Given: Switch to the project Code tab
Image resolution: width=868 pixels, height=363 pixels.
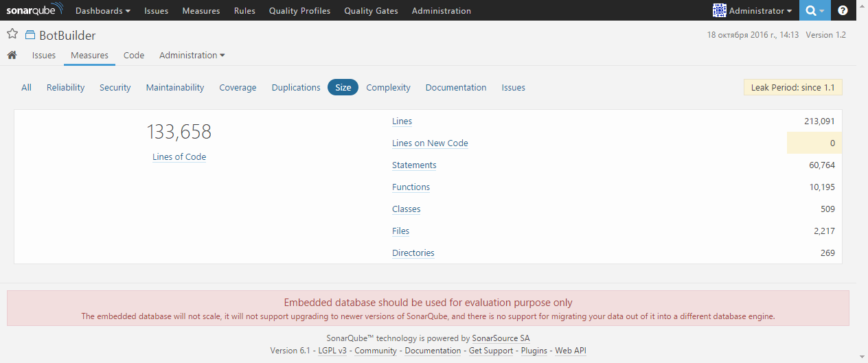Looking at the screenshot, I should (134, 55).
